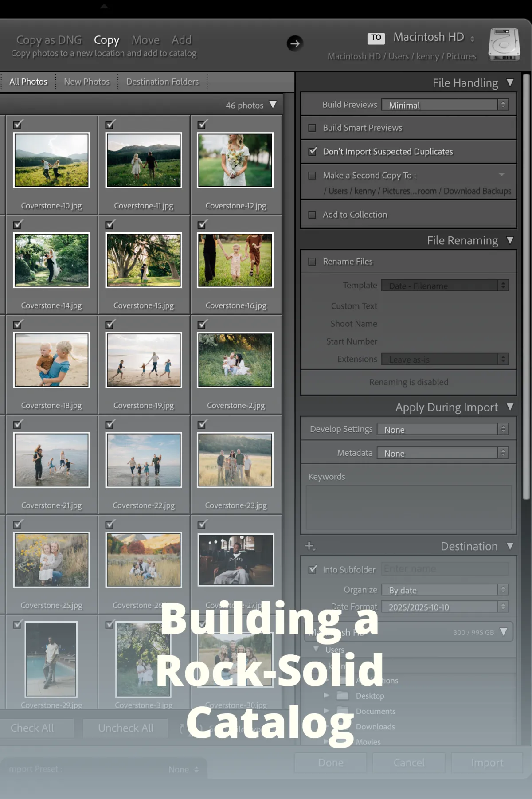The width and height of the screenshot is (532, 799).
Task: Click the Import button
Action: click(487, 763)
